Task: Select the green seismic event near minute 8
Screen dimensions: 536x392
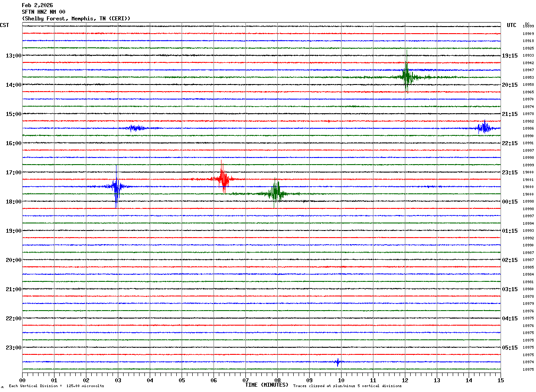Action: point(276,193)
